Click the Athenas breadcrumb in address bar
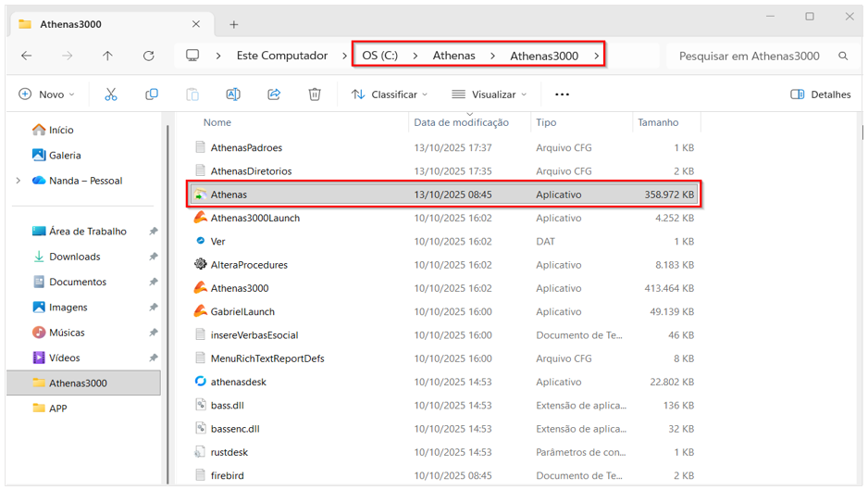This screenshot has height=490, width=868. point(453,56)
